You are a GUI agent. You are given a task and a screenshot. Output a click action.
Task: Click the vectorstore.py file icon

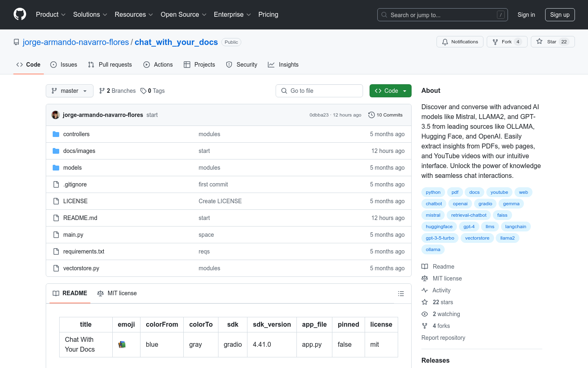click(x=56, y=268)
